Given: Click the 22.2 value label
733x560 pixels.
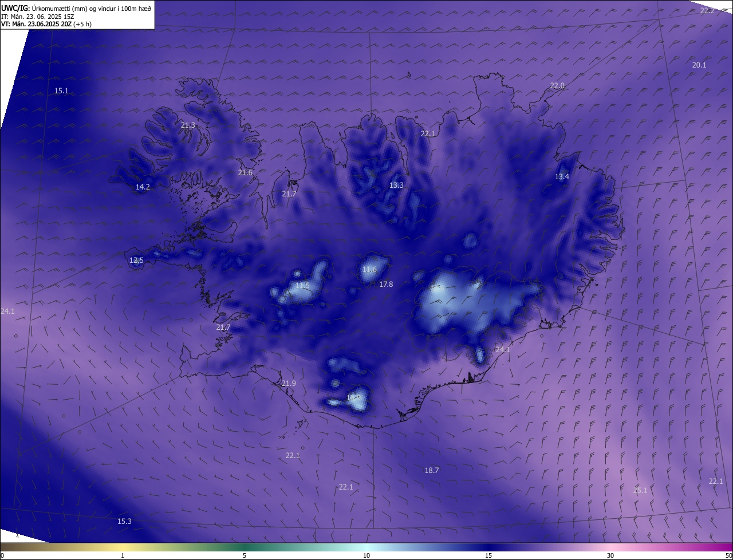Looking at the screenshot, I should click(x=708, y=10).
